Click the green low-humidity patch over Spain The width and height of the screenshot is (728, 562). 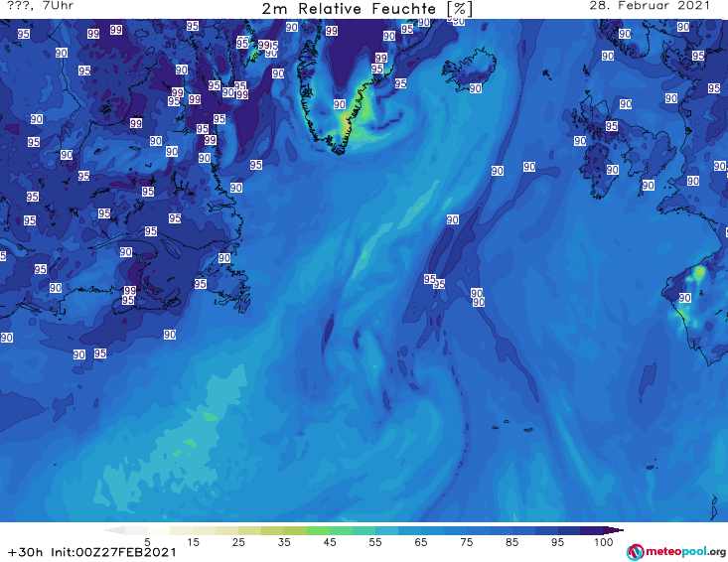click(698, 273)
